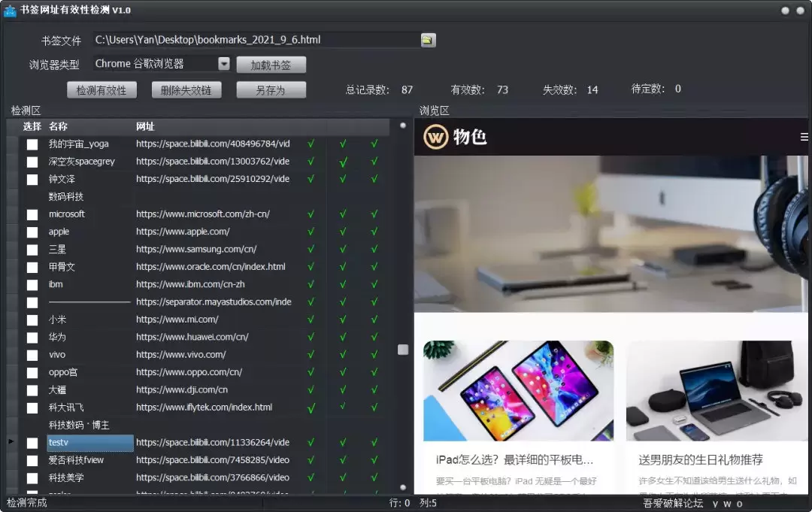Image resolution: width=812 pixels, height=512 pixels.
Task: Click the scroll-up dot of the list scrollbar
Action: pos(403,126)
